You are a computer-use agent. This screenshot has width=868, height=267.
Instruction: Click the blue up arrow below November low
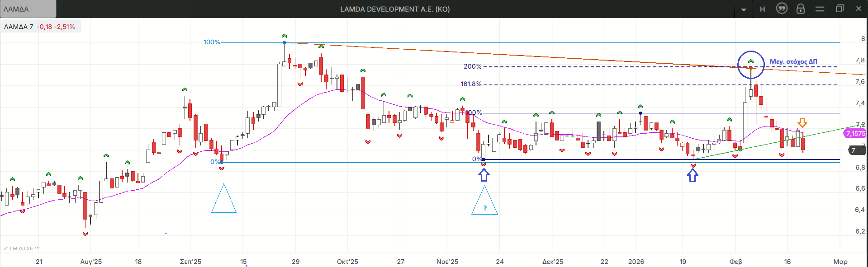point(484,175)
